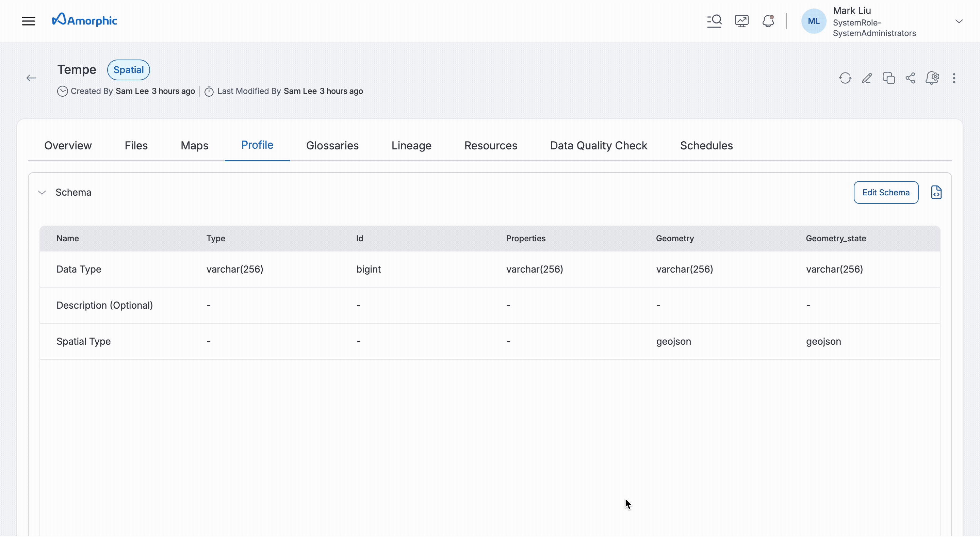Switch to the Lineage tab
This screenshot has width=980, height=537.
(411, 146)
